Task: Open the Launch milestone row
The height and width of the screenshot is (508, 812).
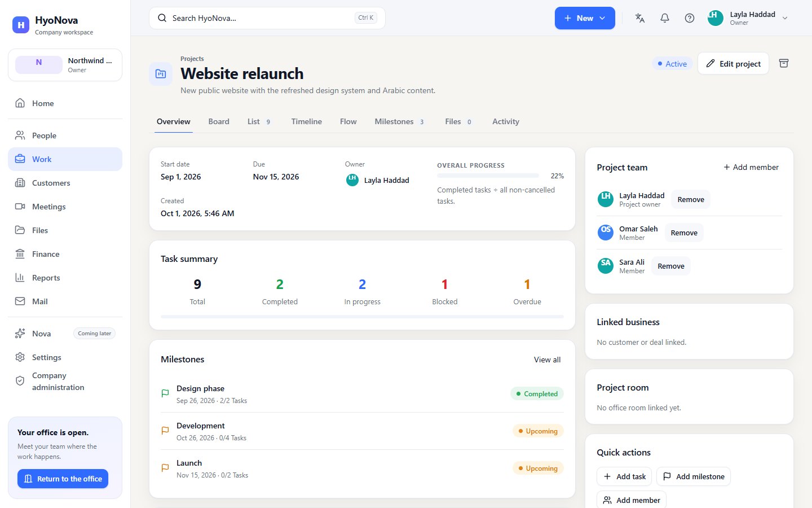Action: coord(362,468)
